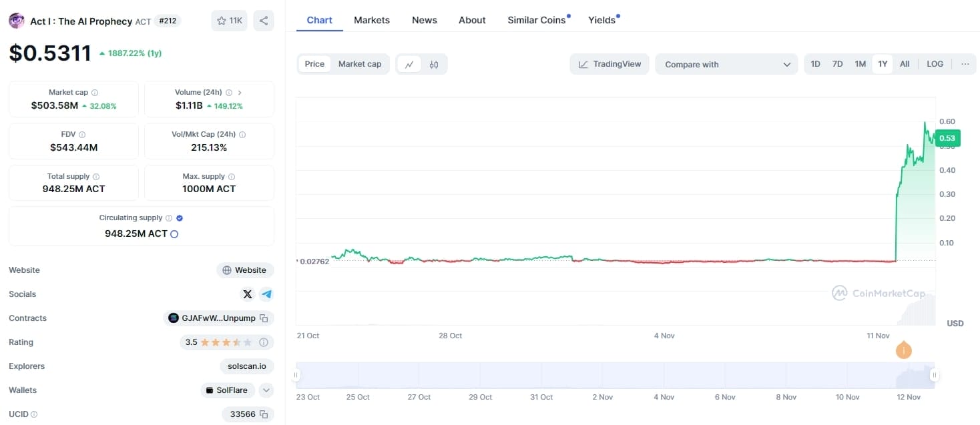Switch to the Yields tab
This screenshot has height=425, width=980.
(x=602, y=20)
